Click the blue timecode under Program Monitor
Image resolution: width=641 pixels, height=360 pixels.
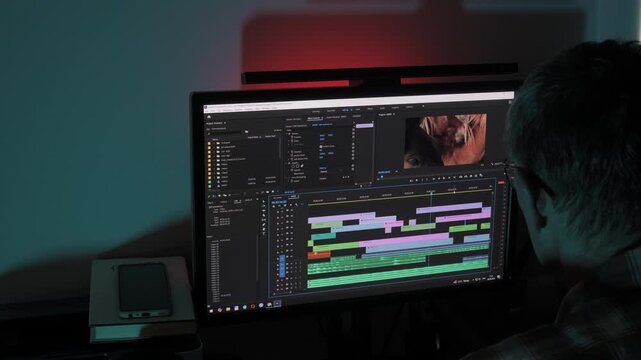384,172
